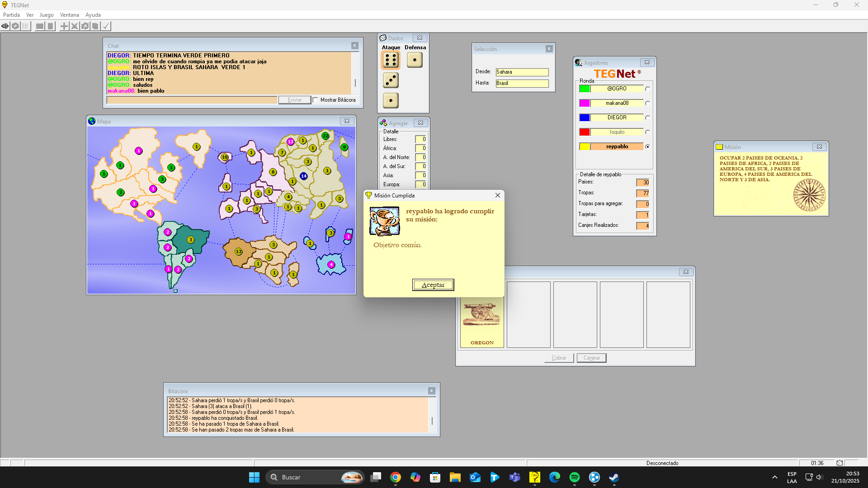The width and height of the screenshot is (868, 488).
Task: Open the Juego menu
Action: pyautogui.click(x=46, y=15)
